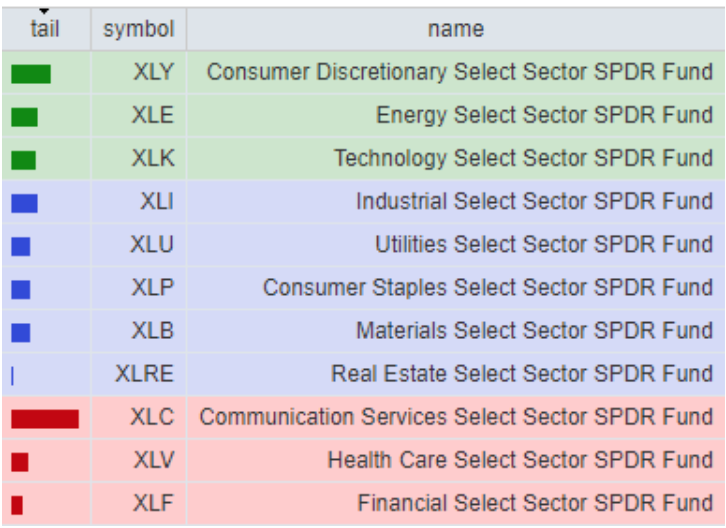The height and width of the screenshot is (528, 726).
Task: Click the green tail bar for XLE
Action: click(x=25, y=117)
